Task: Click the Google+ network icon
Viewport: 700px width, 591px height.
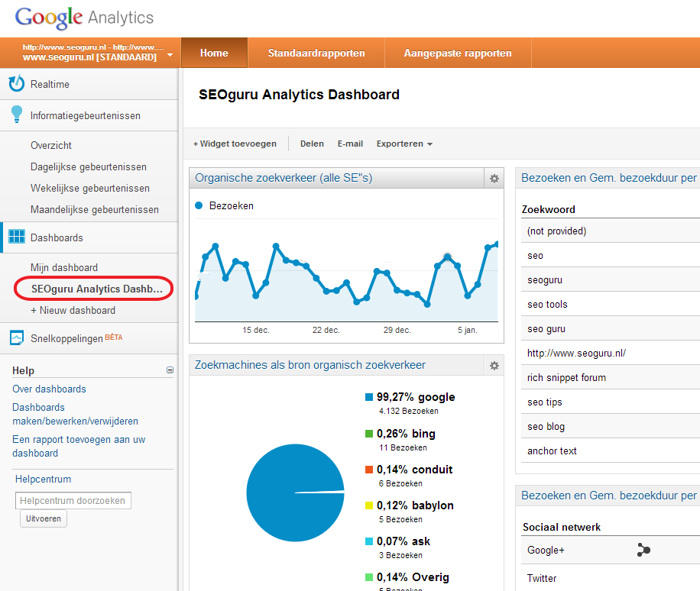Action: click(x=643, y=550)
